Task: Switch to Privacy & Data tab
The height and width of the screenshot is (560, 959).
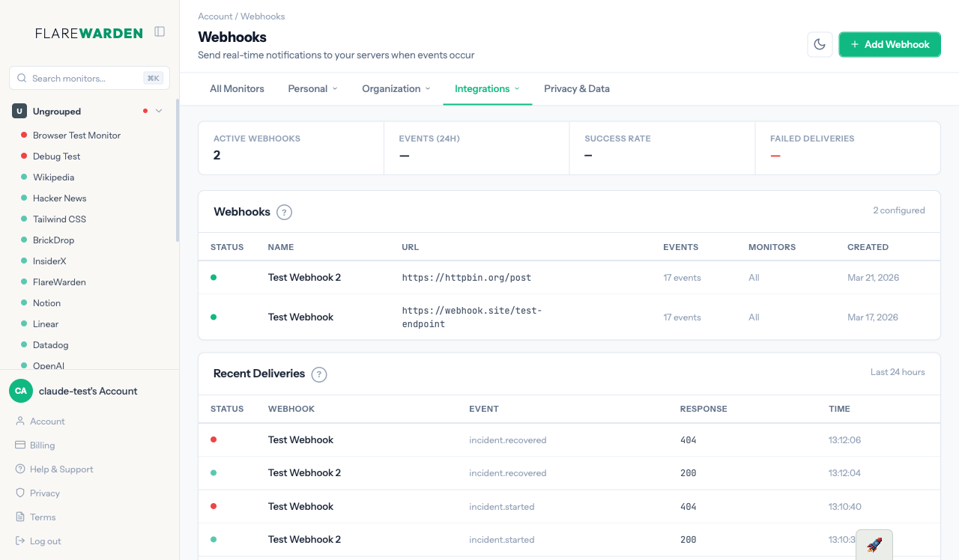Action: click(576, 88)
